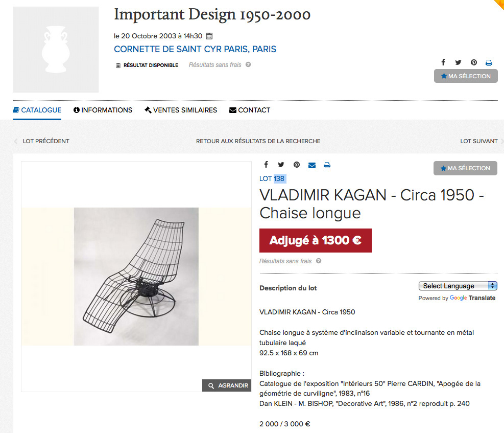Pin the sale on Pinterest in header
This screenshot has height=433, width=504.
tap(474, 62)
